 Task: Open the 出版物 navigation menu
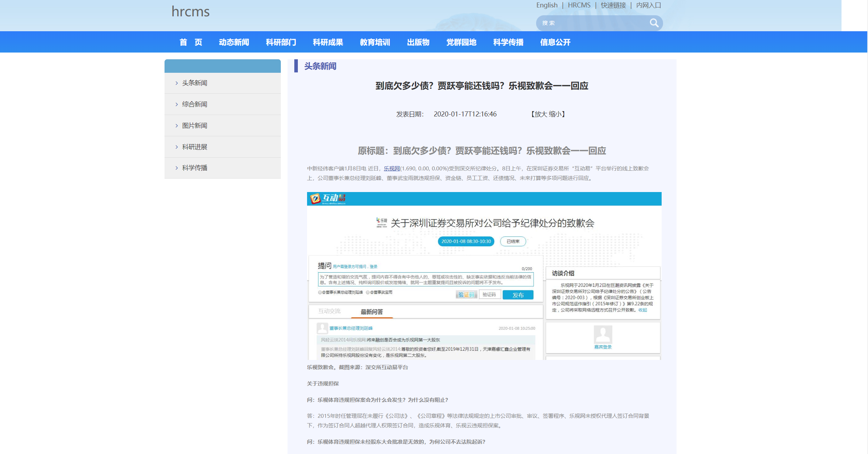(418, 42)
